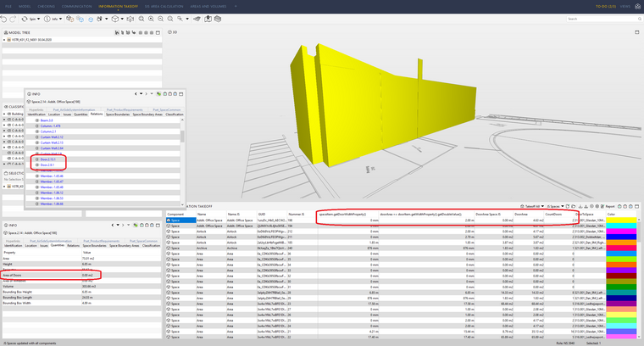Click the orange component selection-basket icon

click(69, 19)
